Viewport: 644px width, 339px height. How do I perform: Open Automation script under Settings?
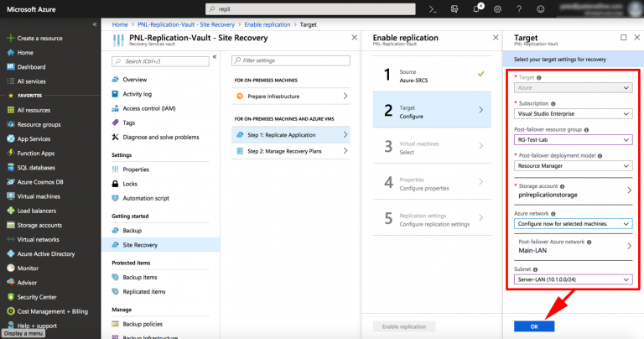click(146, 199)
